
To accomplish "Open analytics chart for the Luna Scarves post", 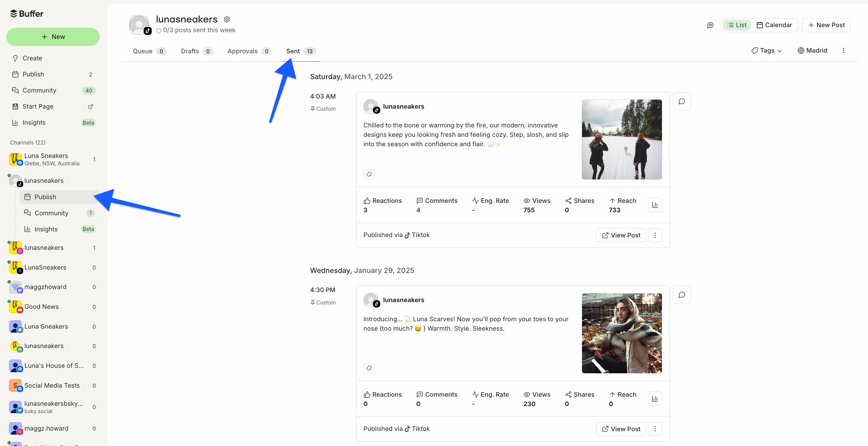I will click(x=655, y=398).
